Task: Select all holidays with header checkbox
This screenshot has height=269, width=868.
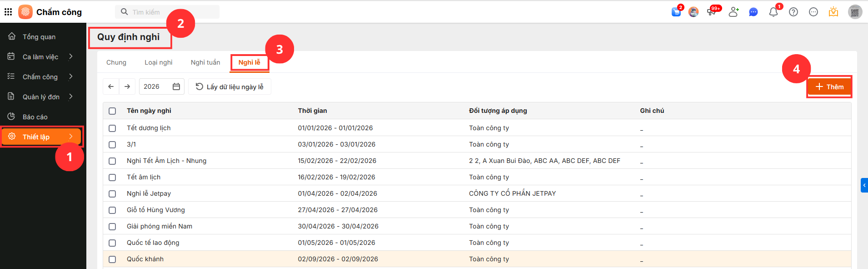Action: pyautogui.click(x=112, y=111)
